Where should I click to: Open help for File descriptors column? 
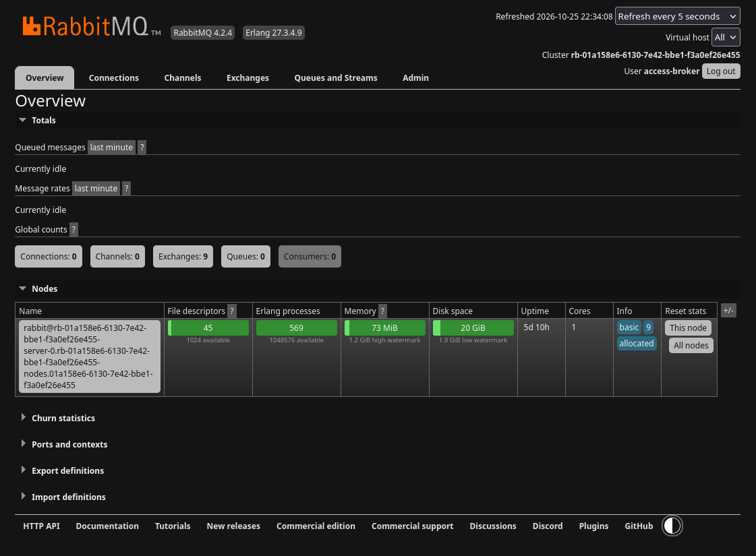(232, 311)
